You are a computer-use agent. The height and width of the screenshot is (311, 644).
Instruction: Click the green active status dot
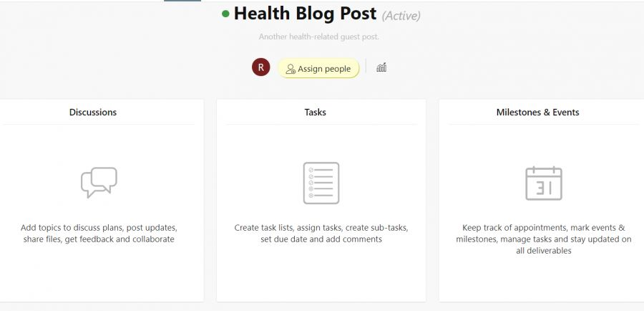pyautogui.click(x=225, y=14)
